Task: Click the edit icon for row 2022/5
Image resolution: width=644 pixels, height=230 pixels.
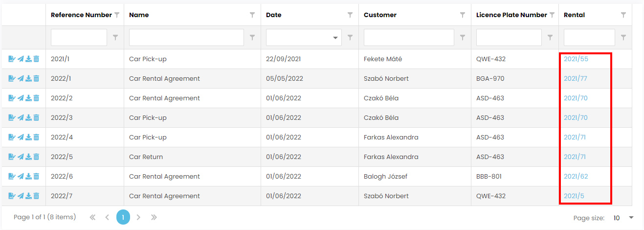Action: coord(12,157)
